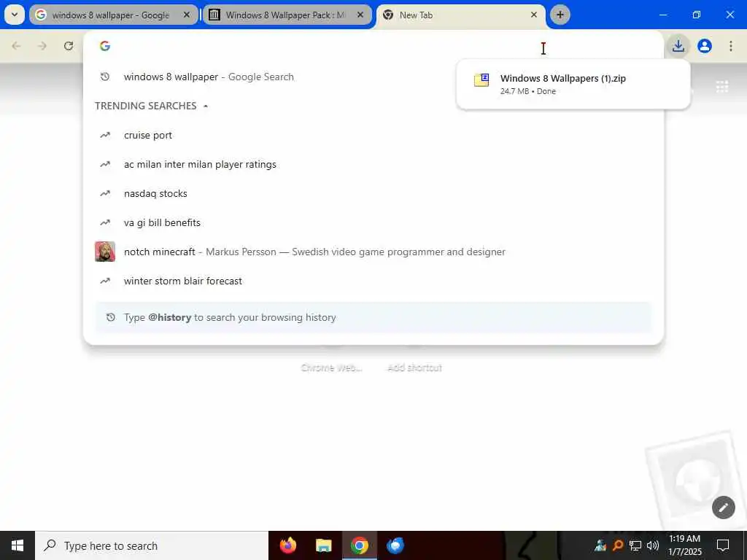Screen dimensions: 747x560
Task: Close the New Tab tab
Action: coord(533,15)
